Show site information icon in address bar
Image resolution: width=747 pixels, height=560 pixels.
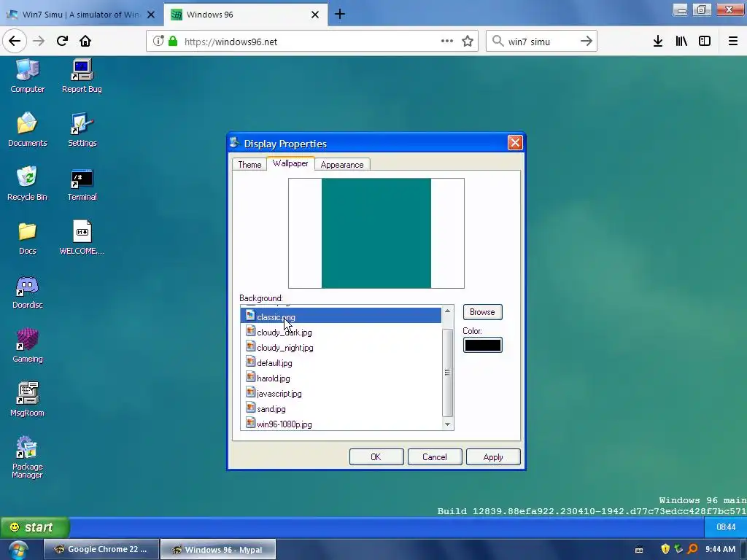pos(158,42)
